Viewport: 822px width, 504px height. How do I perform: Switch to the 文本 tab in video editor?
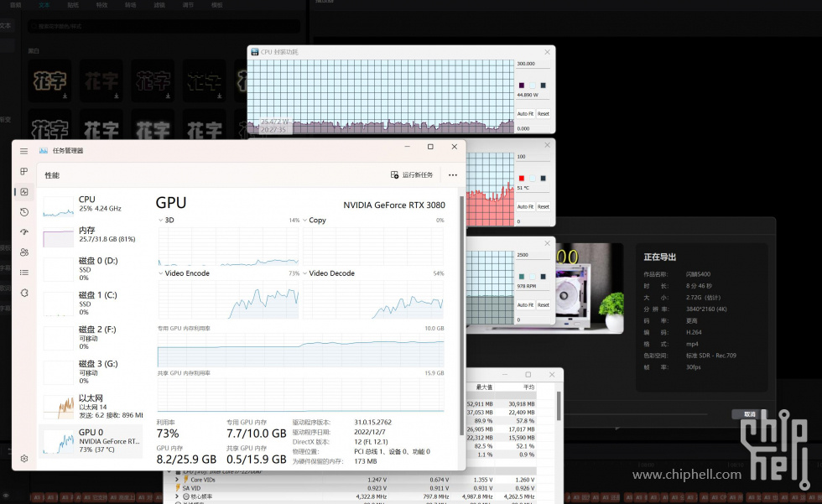[x=44, y=5]
